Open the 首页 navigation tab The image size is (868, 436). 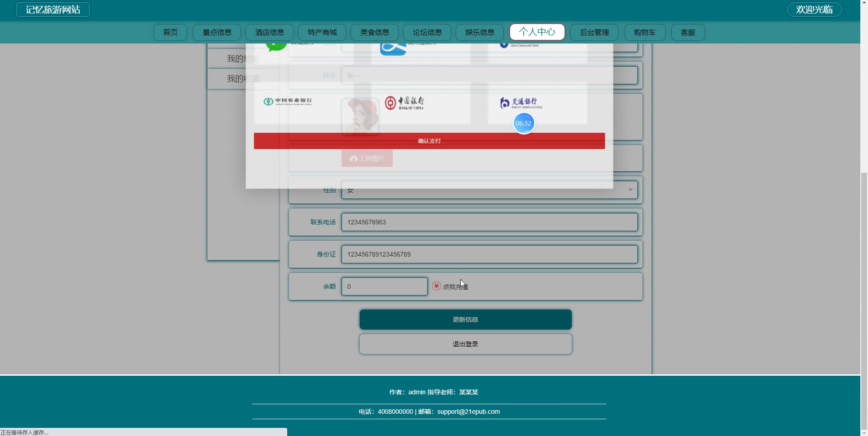point(170,32)
